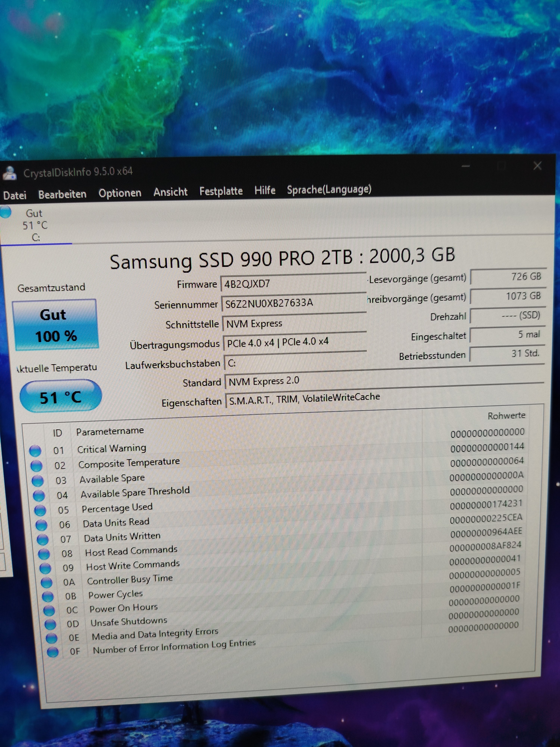Select the Gut 51 °C C: drive tab

pos(35,225)
